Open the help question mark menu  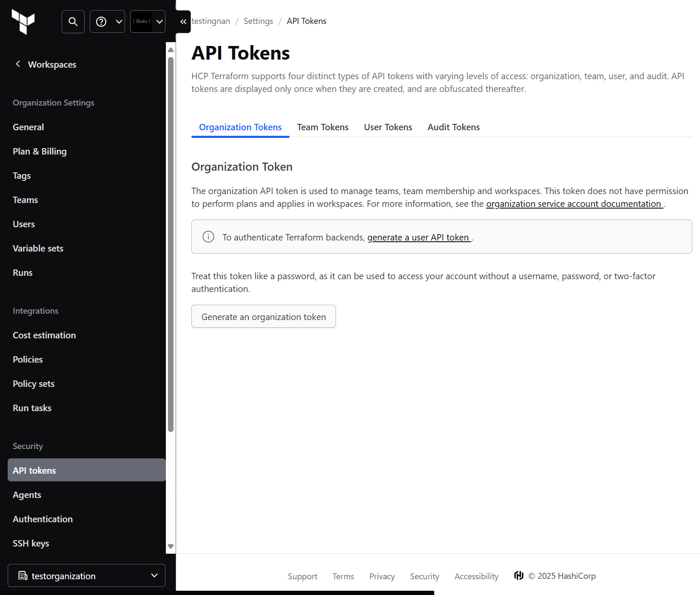[x=107, y=22]
